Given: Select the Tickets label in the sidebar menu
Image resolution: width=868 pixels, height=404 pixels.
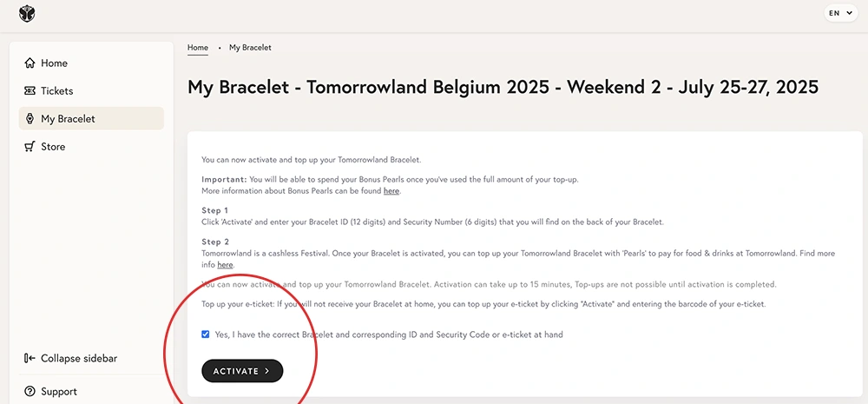Looking at the screenshot, I should (57, 91).
